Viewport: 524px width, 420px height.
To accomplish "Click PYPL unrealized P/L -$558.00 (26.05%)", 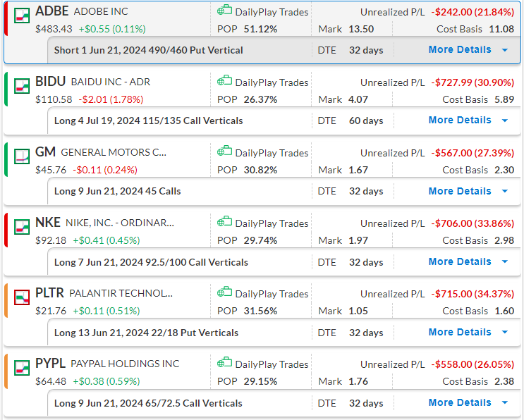I will coord(473,364).
